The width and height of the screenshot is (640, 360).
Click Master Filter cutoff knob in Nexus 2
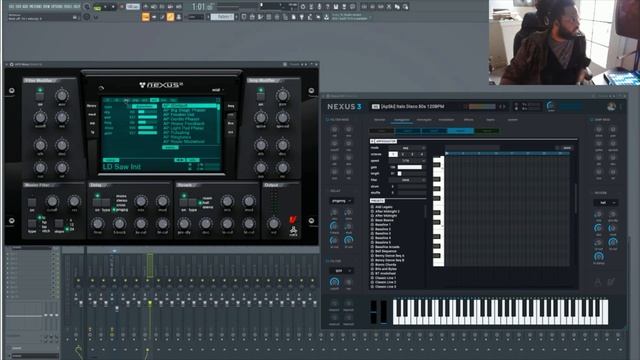coord(52,201)
